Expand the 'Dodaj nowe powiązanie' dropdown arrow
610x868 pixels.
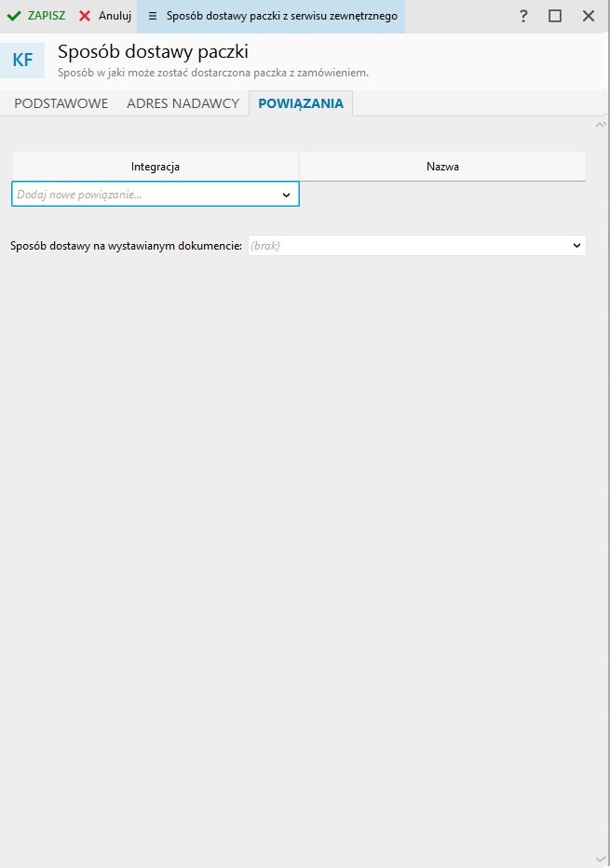coord(287,195)
